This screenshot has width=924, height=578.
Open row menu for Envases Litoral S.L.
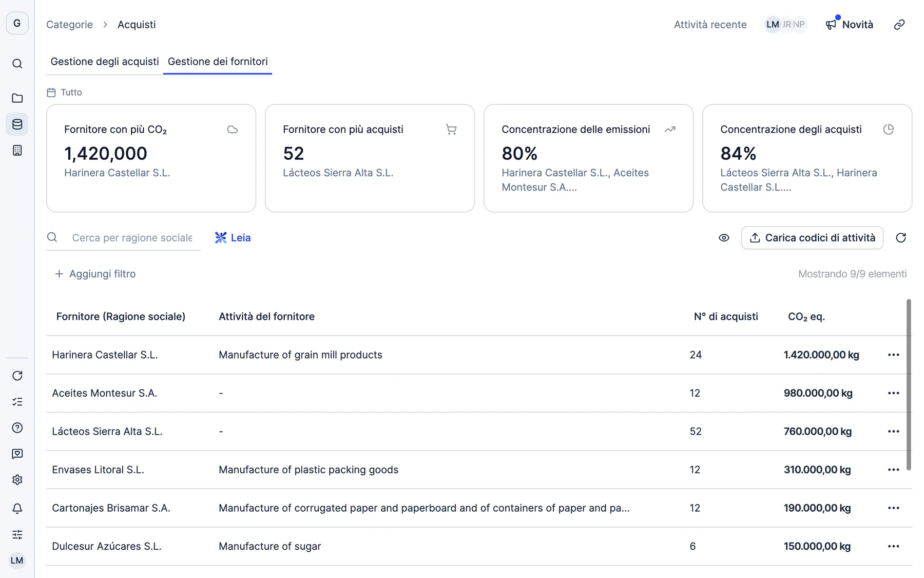click(893, 470)
